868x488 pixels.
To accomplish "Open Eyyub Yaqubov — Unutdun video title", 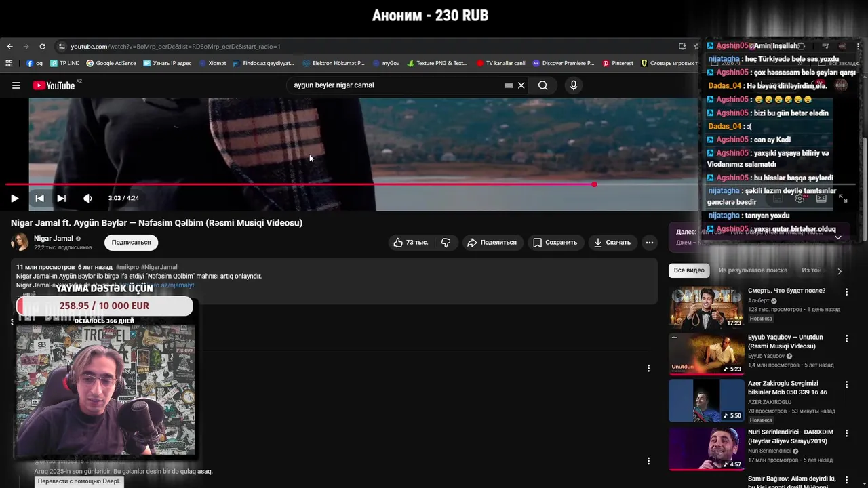I will [x=785, y=342].
